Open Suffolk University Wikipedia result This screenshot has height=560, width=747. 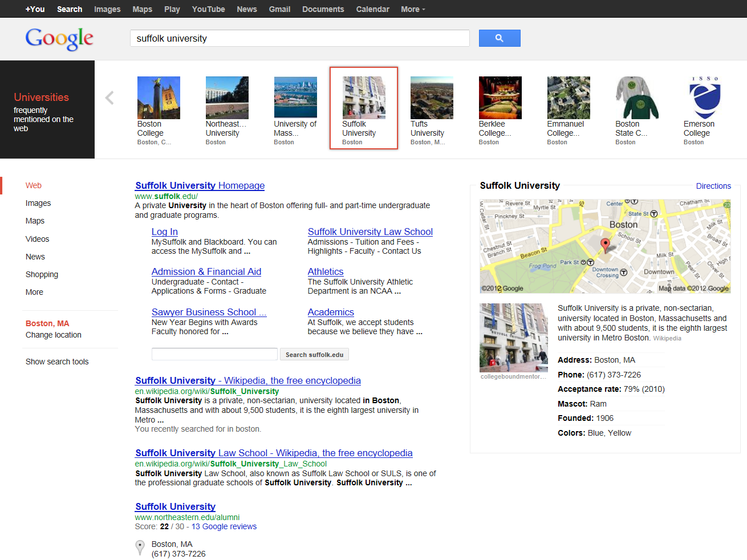coord(247,380)
